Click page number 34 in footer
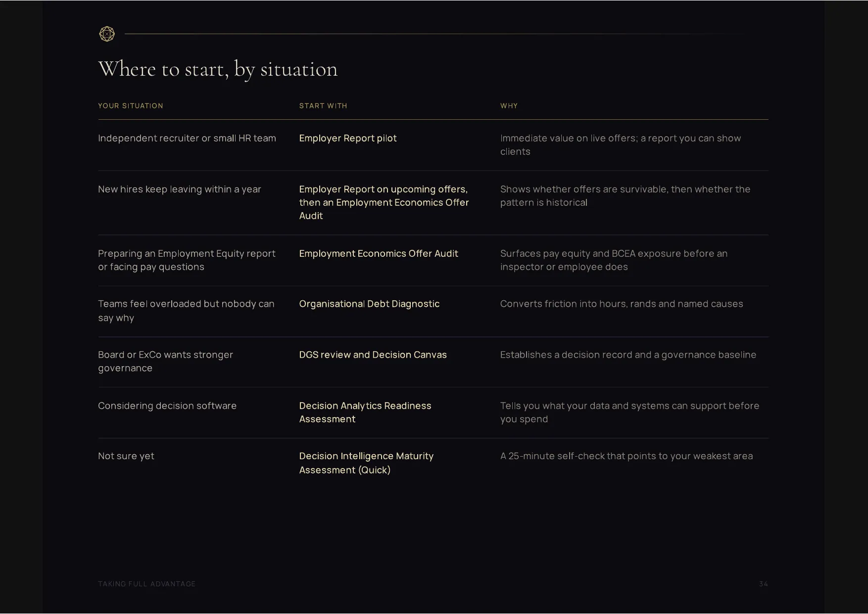The image size is (868, 614). point(764,584)
